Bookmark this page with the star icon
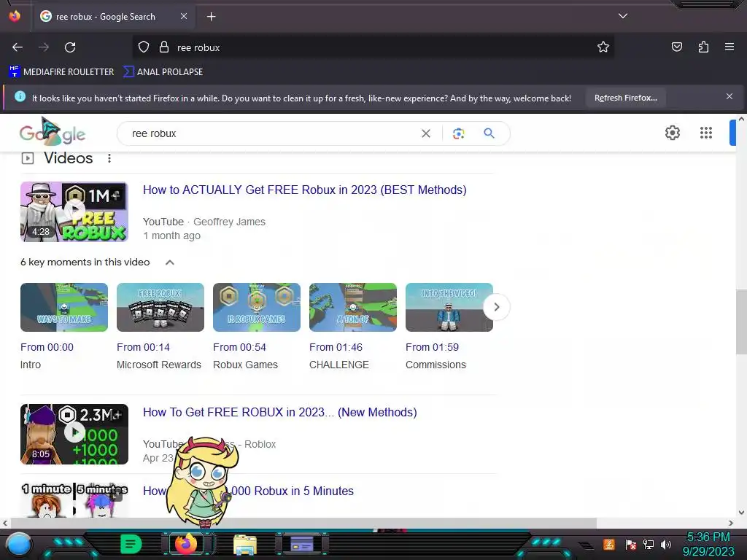Viewport: 747px width, 560px height. pos(603,47)
